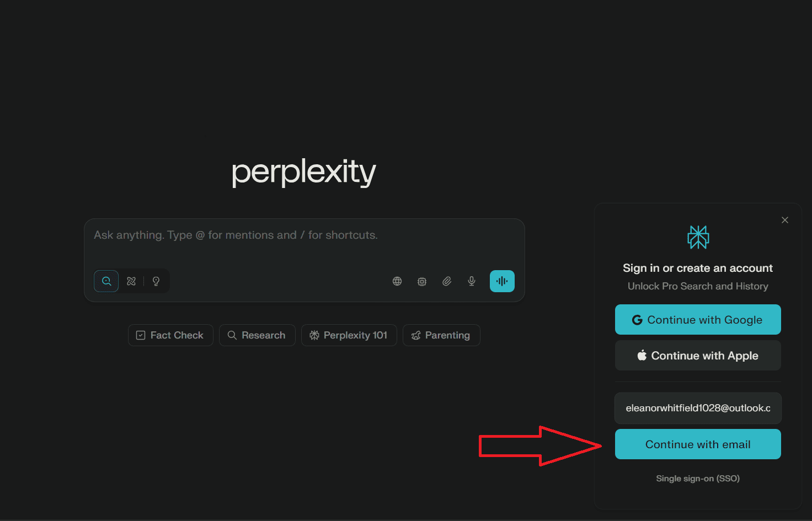Click the Perplexity logo in the sign-in panel
This screenshot has height=521, width=812.
(698, 237)
